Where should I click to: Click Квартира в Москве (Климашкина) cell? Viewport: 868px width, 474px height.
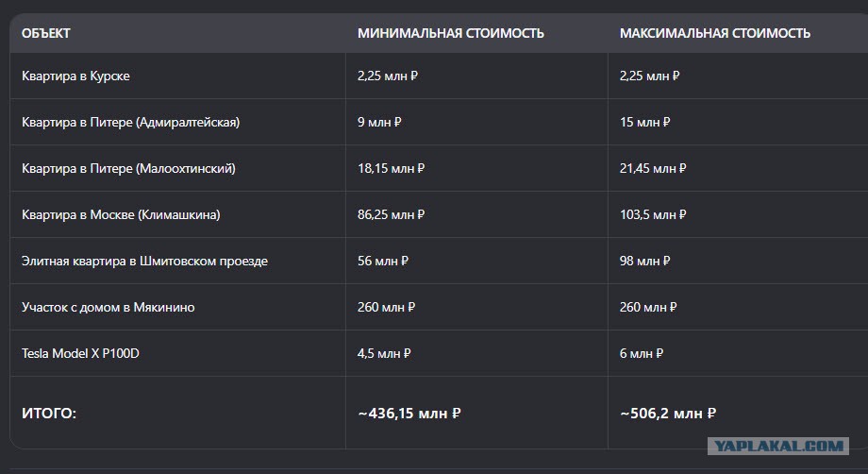point(121,214)
